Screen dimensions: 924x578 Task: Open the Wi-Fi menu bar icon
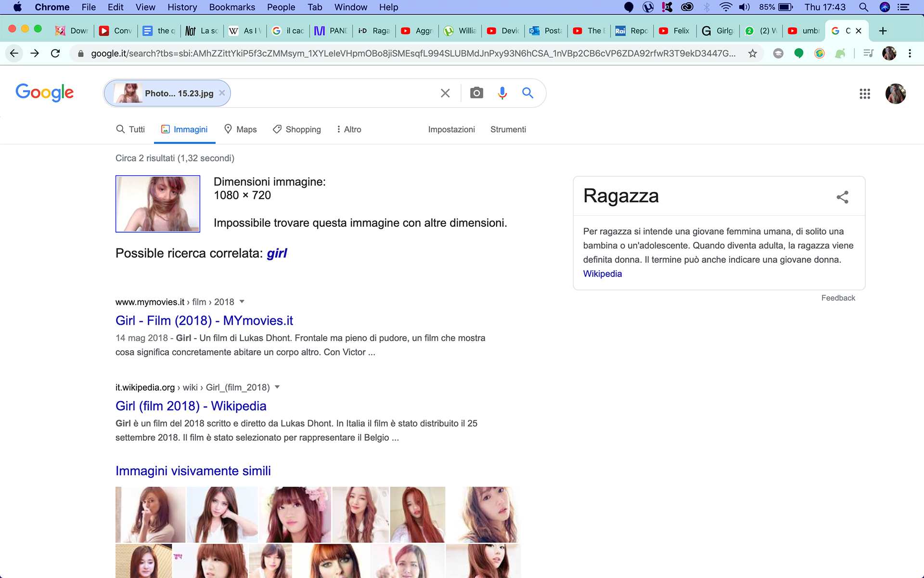pos(725,7)
